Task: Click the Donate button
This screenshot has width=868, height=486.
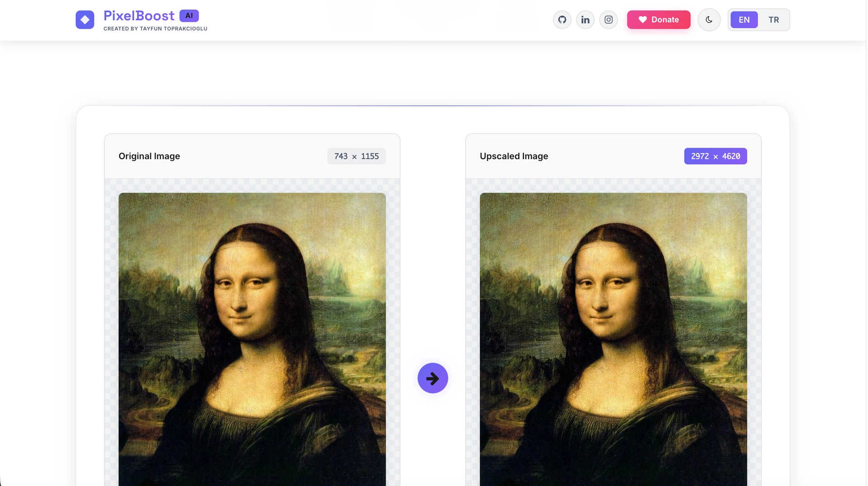Action: point(659,19)
